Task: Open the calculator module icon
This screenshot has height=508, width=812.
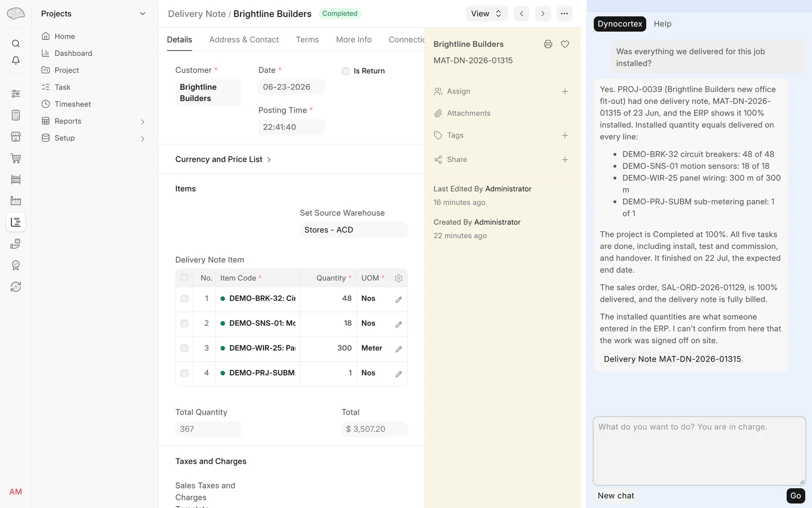Action: click(16, 115)
